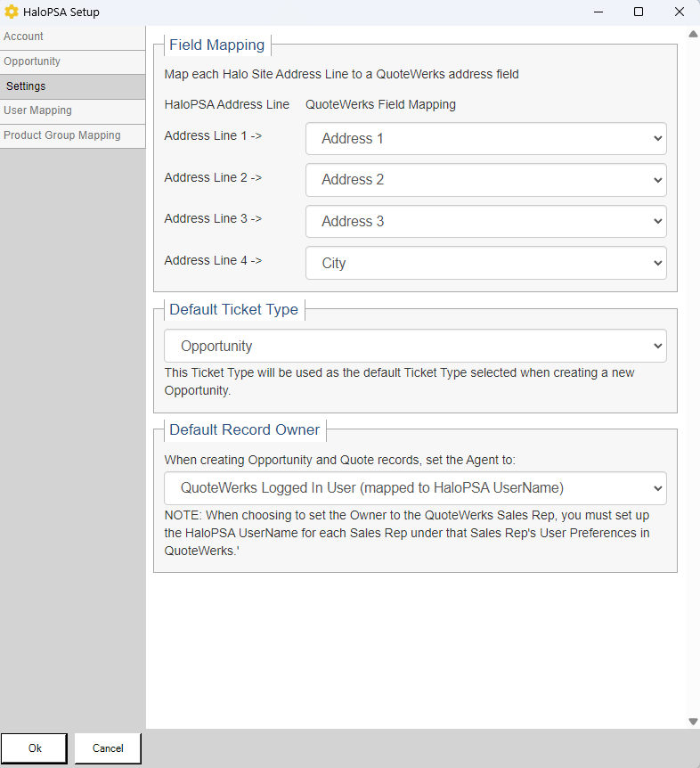This screenshot has width=700, height=768.
Task: Expand the Address Line 4 City dropdown
Action: 485,264
